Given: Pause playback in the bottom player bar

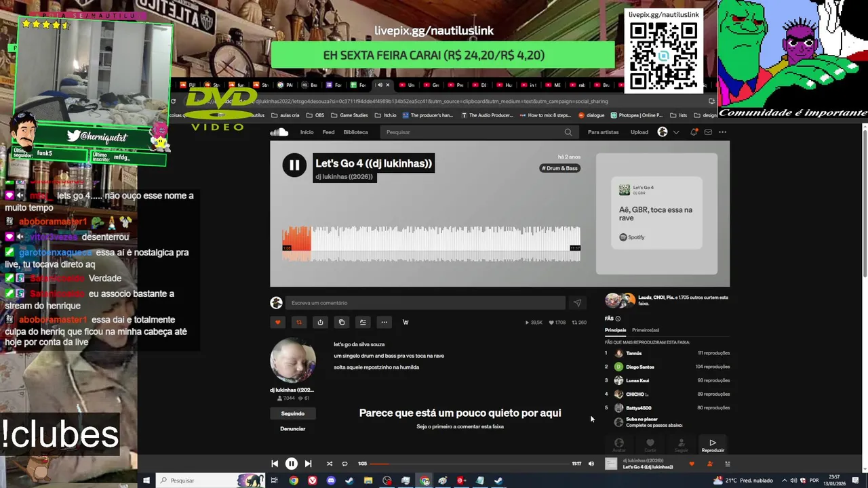Looking at the screenshot, I should [x=291, y=464].
